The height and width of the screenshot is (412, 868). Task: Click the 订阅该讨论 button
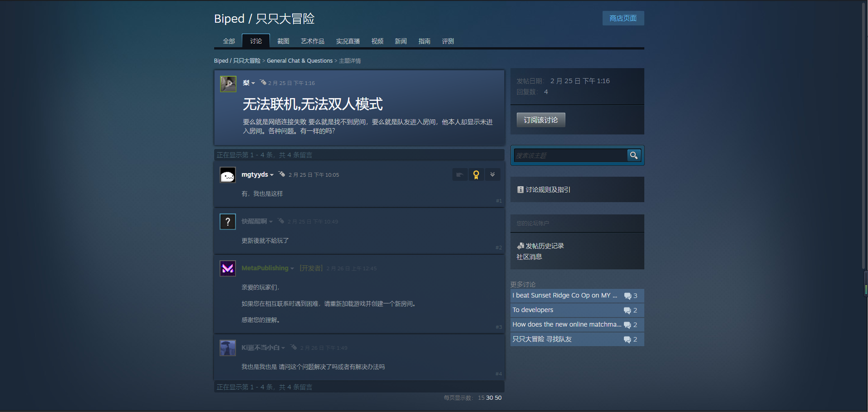(x=541, y=120)
